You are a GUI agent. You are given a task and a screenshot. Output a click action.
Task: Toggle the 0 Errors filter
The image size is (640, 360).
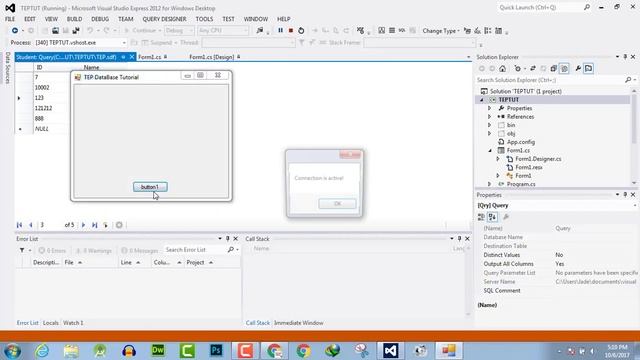[x=52, y=250]
